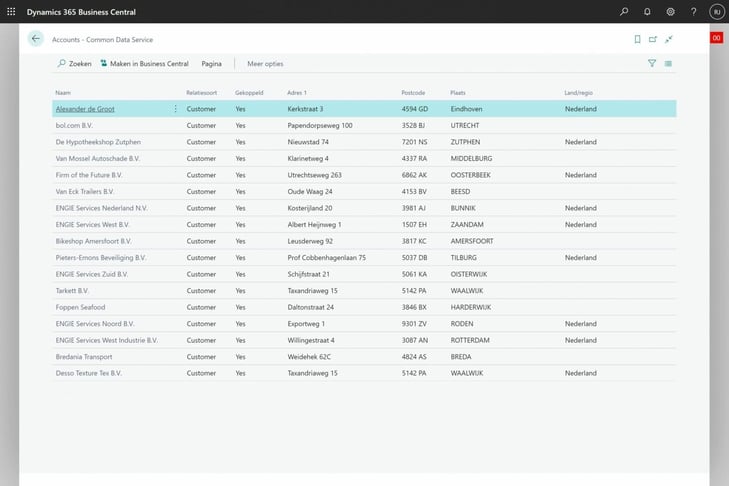Open Adres 1 column header options
This screenshot has width=729, height=486.
[297, 93]
